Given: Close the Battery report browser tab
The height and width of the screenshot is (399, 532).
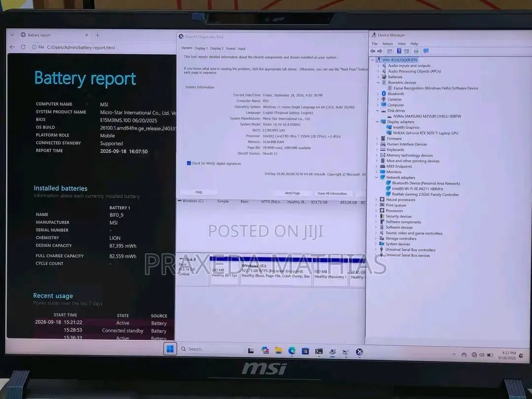Looking at the screenshot, I should click(87, 35).
